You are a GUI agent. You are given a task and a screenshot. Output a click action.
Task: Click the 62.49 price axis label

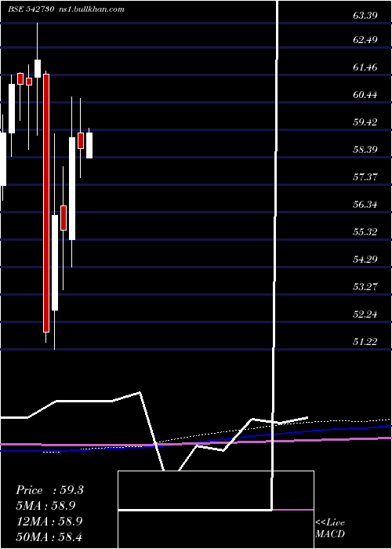pos(365,40)
